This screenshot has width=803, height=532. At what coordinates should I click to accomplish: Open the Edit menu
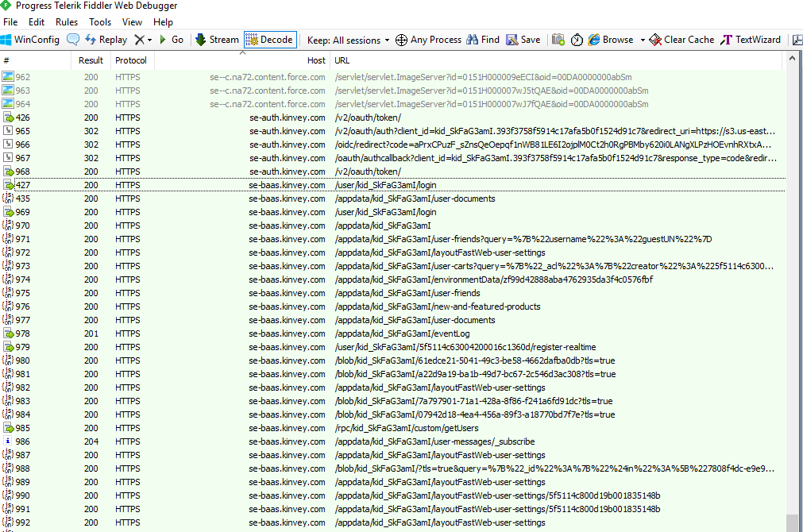37,22
